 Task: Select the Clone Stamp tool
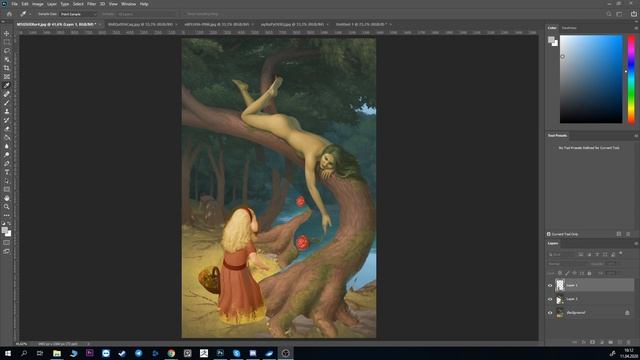pyautogui.click(x=7, y=111)
